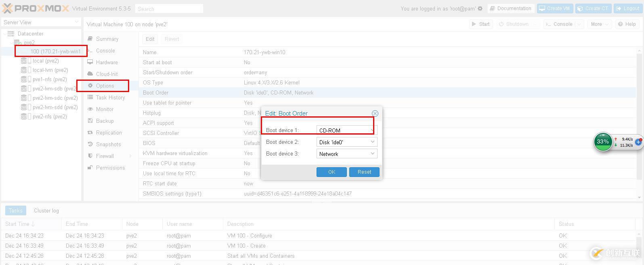Select pve2-nfs (pve2) storage
Viewport: 644px width, 265px height.
tap(50, 116)
